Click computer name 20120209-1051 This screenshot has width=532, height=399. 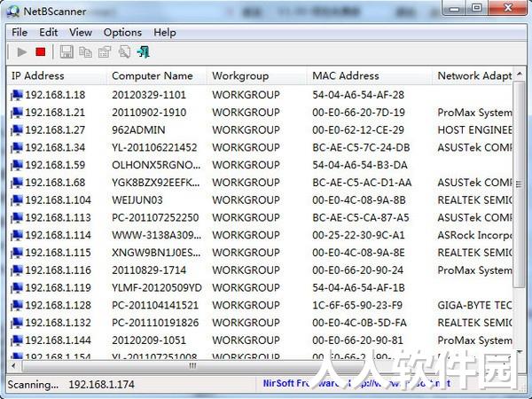click(x=149, y=340)
